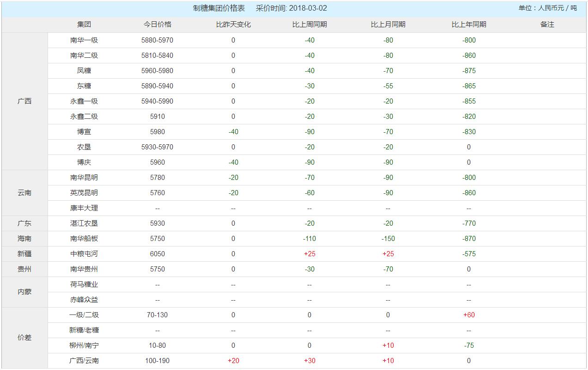588x370 pixels.
Task: Click the 价差 category cell
Action: (24, 338)
